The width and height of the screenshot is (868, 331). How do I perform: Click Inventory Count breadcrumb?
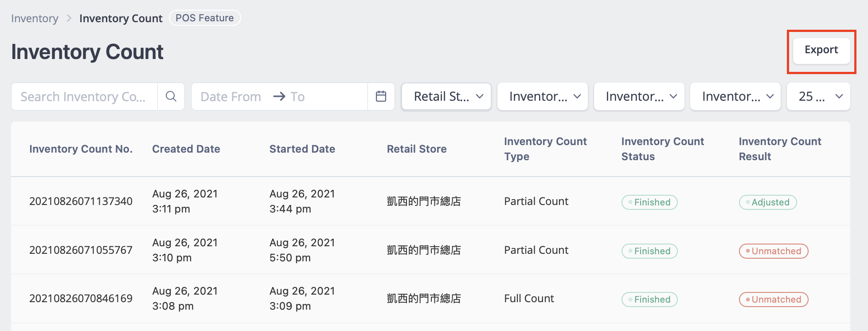click(x=121, y=18)
